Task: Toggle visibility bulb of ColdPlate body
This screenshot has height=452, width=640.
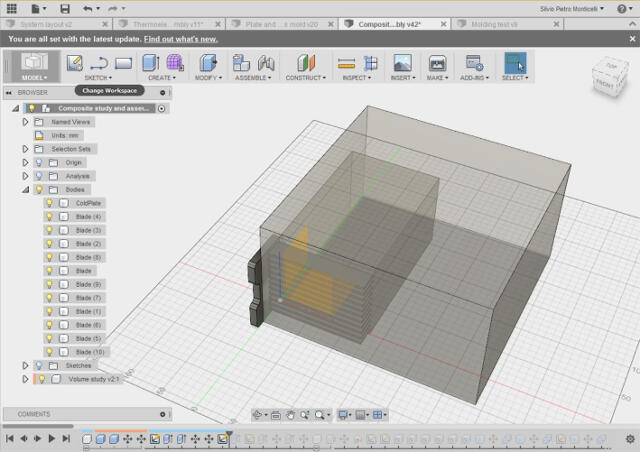Action: [x=49, y=203]
